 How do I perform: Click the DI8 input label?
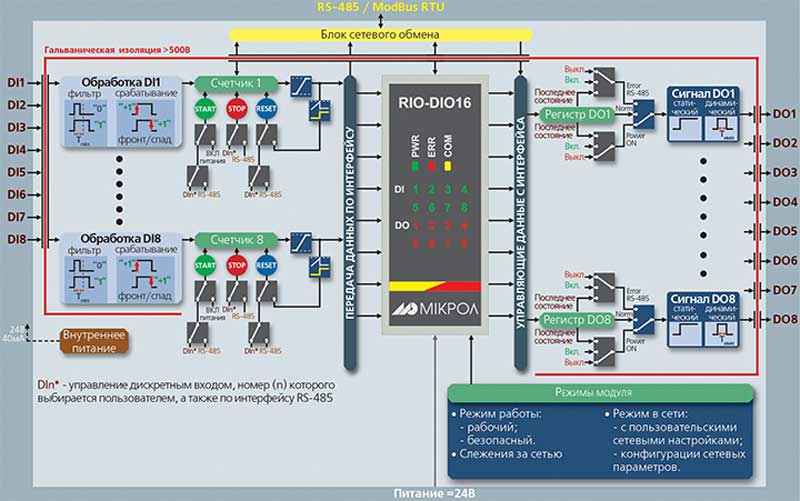pyautogui.click(x=16, y=239)
